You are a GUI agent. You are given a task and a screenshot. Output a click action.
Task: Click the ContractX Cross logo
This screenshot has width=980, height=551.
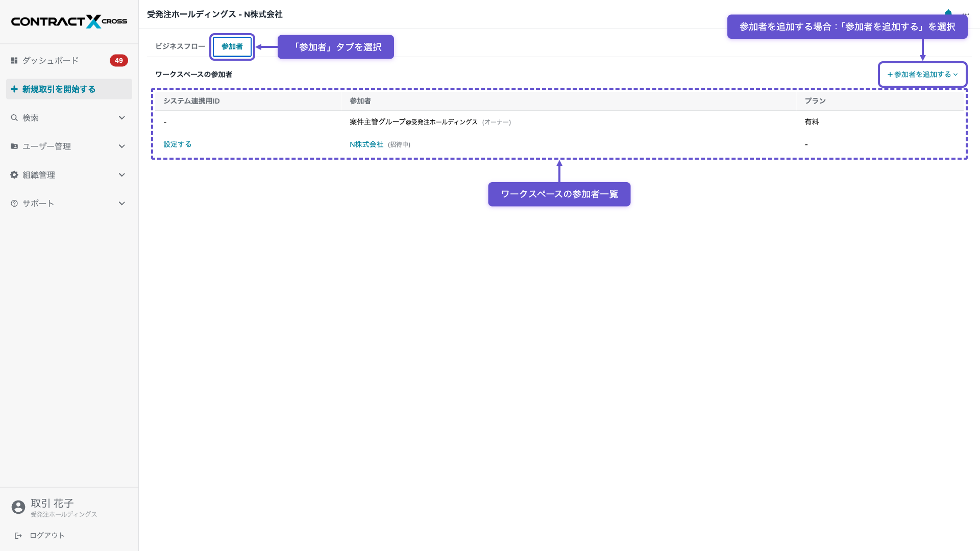[69, 21]
